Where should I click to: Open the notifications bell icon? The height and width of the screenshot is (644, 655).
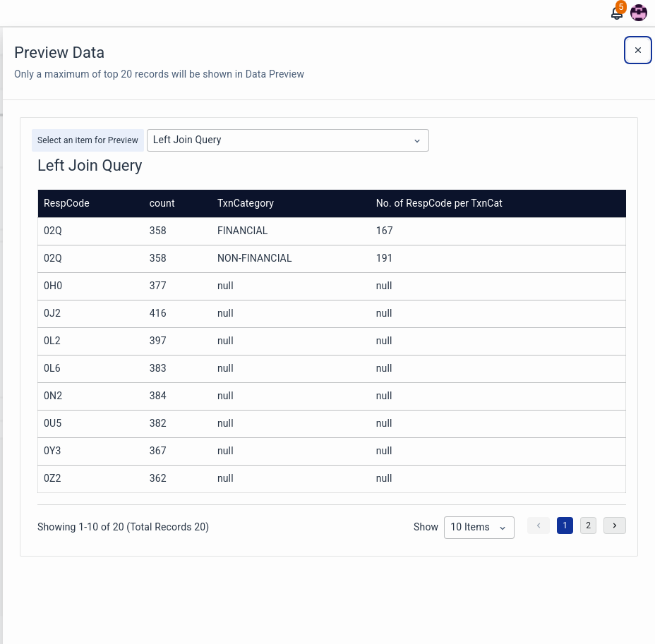click(x=617, y=13)
